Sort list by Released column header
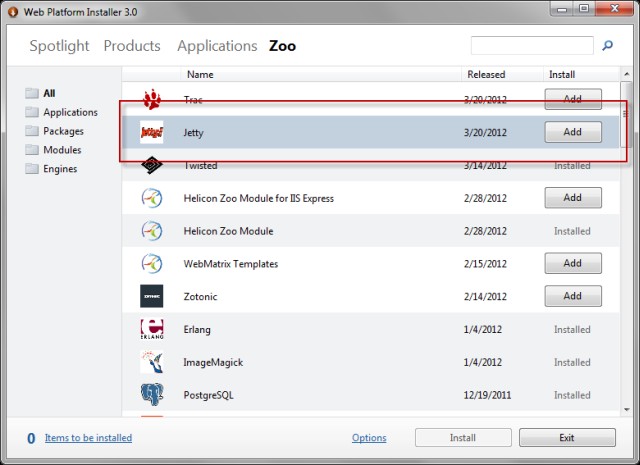The height and width of the screenshot is (465, 640). coord(486,74)
